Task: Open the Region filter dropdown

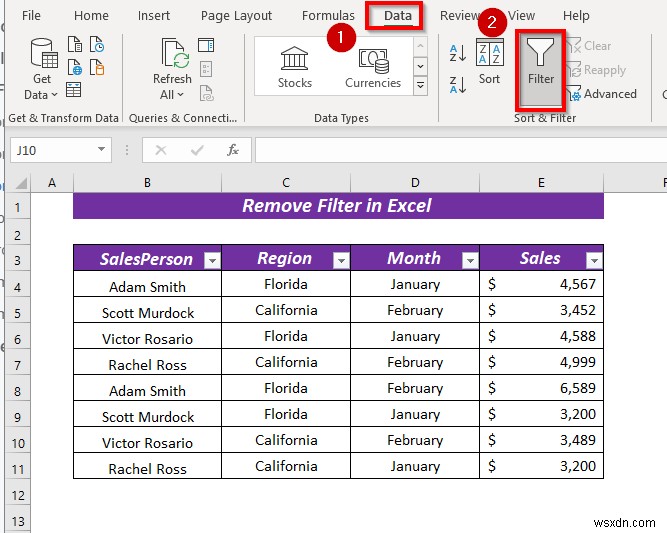Action: tap(341, 260)
